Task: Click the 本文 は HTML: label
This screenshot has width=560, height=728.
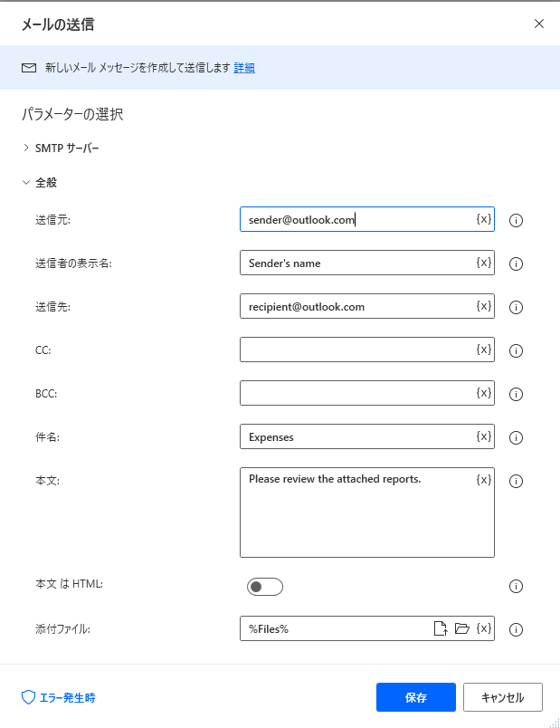Action: [x=69, y=584]
